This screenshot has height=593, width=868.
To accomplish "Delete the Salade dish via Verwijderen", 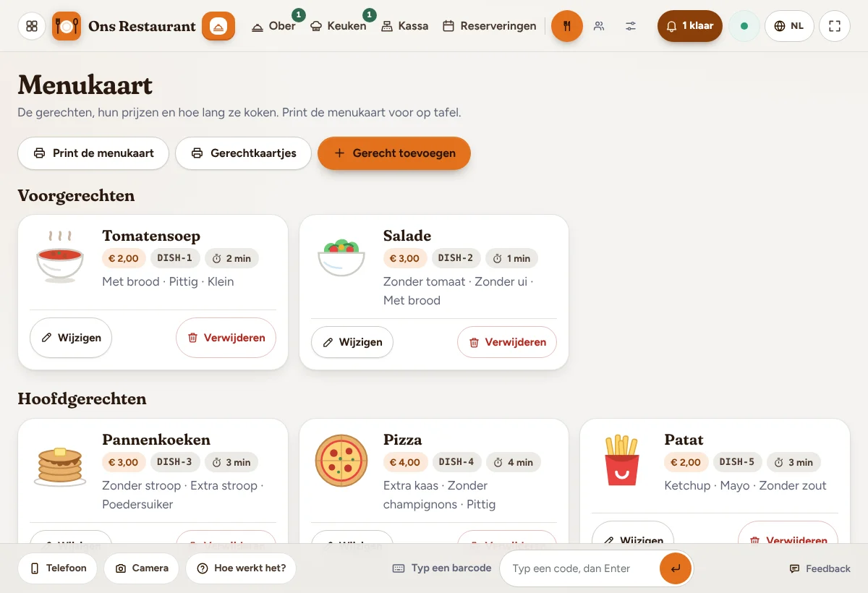I will (507, 342).
